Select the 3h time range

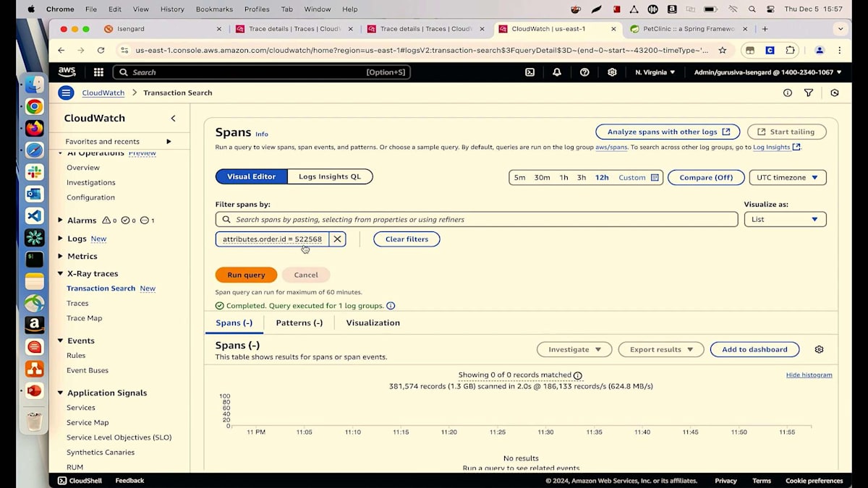coord(582,178)
